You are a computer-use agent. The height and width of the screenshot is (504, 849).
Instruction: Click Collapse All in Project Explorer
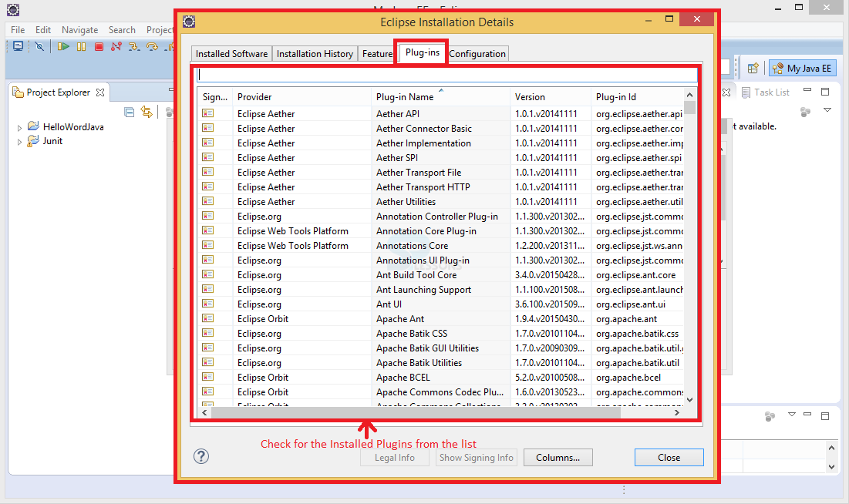pyautogui.click(x=129, y=112)
